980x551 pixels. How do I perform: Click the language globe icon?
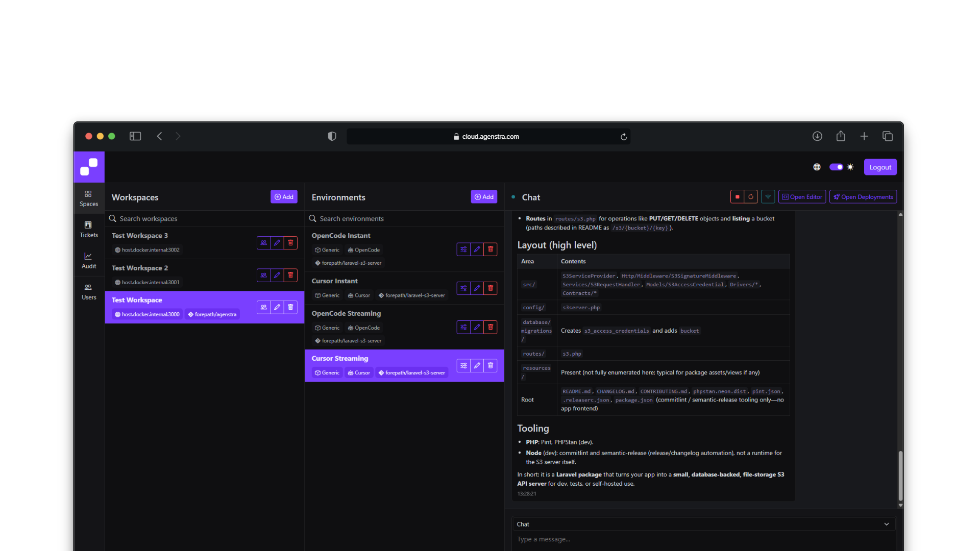click(x=817, y=167)
